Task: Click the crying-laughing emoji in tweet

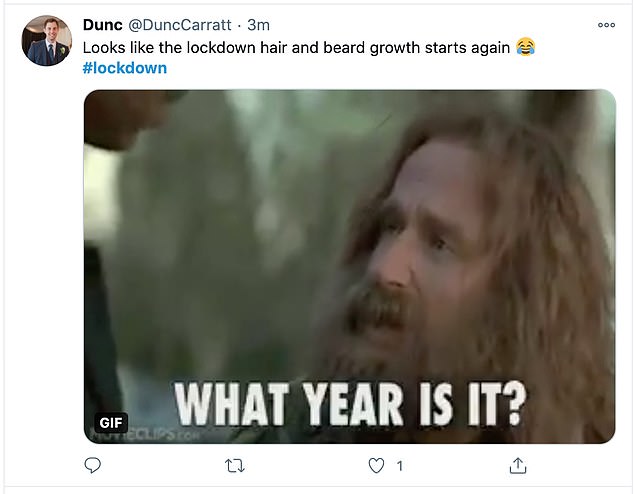Action: (526, 47)
